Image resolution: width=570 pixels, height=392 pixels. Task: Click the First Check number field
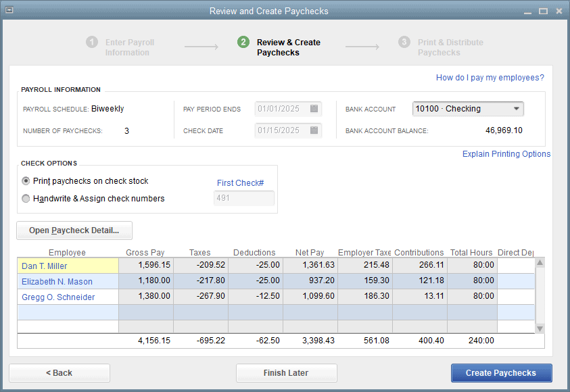(x=244, y=198)
